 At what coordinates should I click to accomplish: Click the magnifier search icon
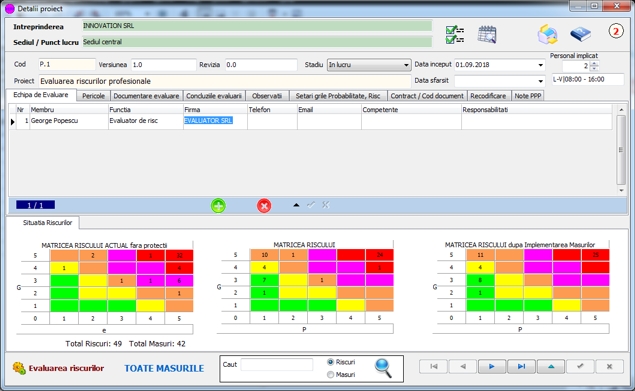[383, 368]
